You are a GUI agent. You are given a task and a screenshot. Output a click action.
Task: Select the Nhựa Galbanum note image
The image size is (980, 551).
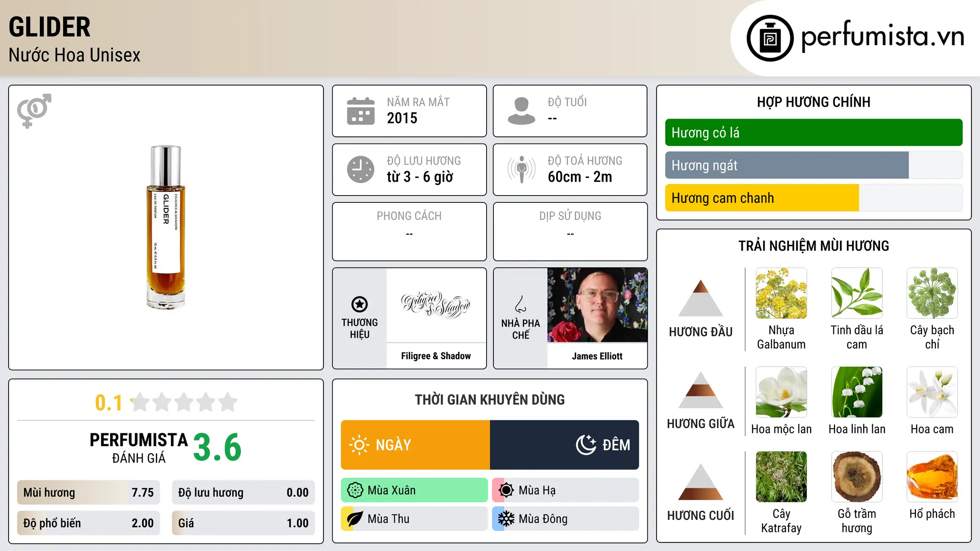point(781,293)
